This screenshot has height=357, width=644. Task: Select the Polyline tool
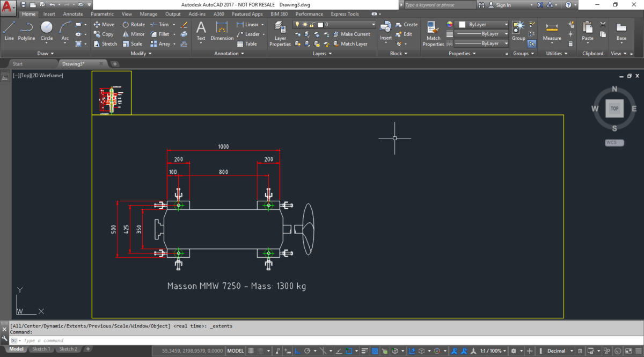click(x=26, y=31)
